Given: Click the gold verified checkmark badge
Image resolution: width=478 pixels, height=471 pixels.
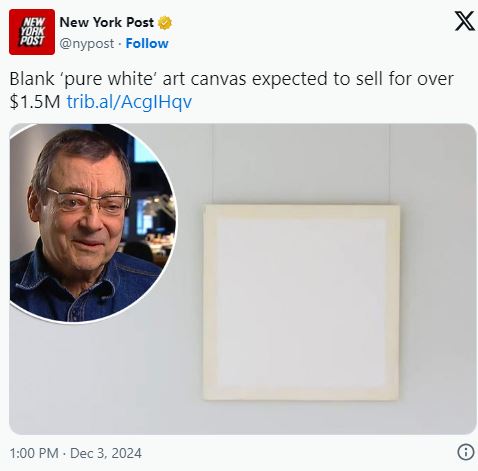Looking at the screenshot, I should pos(165,23).
